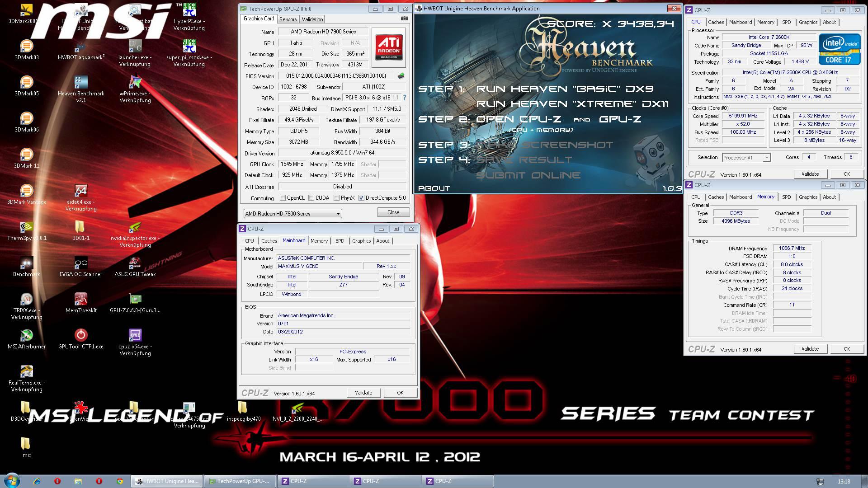The height and width of the screenshot is (488, 868).
Task: Click the GPU Clock 1545 MHz field
Action: coord(292,164)
